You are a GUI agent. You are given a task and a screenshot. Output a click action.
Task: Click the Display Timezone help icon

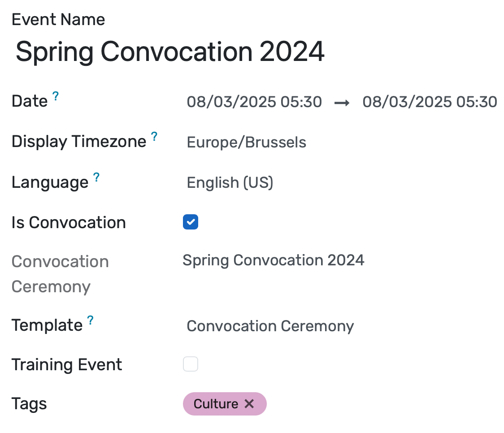pos(154,135)
